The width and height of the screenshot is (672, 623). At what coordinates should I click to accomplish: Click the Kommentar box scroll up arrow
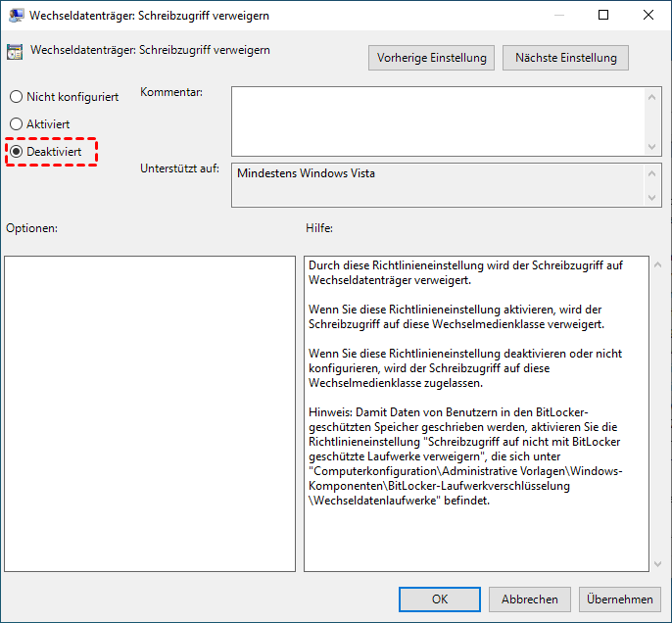(651, 97)
